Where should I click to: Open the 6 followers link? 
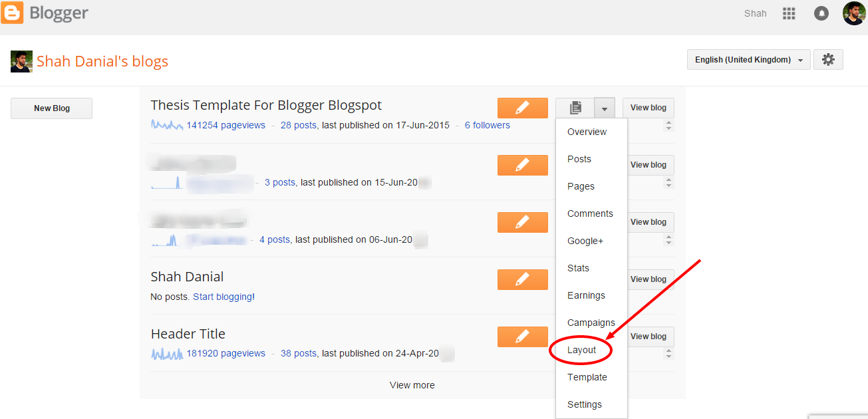487,125
